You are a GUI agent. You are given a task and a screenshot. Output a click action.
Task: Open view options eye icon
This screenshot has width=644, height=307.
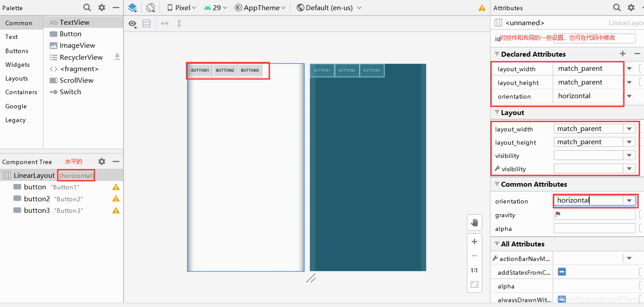pyautogui.click(x=133, y=24)
